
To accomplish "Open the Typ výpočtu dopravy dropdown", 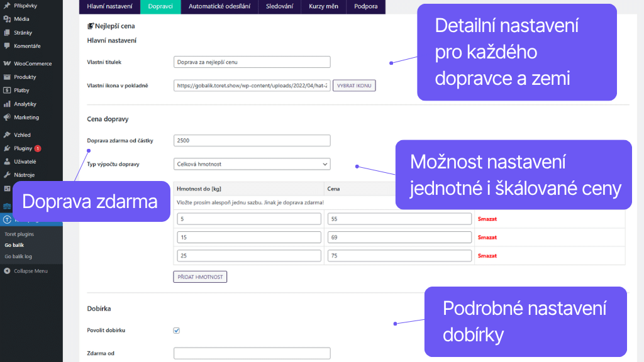I will 252,163.
